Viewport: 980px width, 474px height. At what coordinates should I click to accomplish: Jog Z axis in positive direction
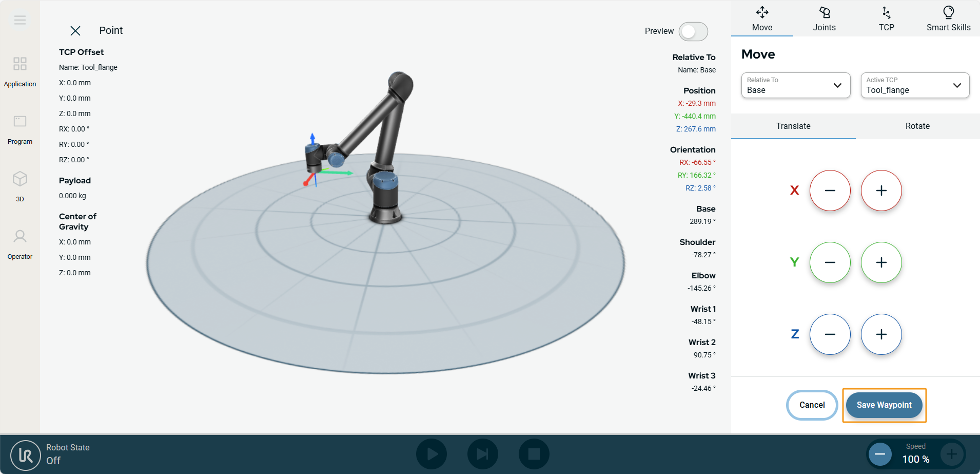click(x=881, y=334)
